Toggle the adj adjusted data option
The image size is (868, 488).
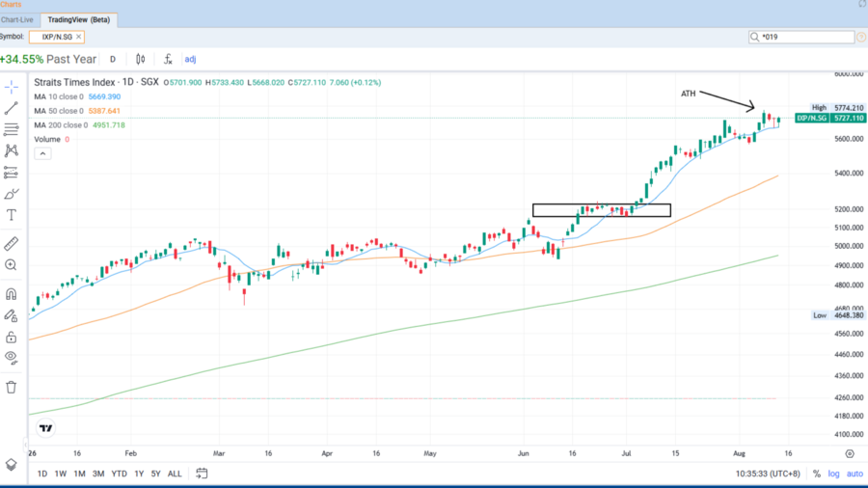click(190, 59)
